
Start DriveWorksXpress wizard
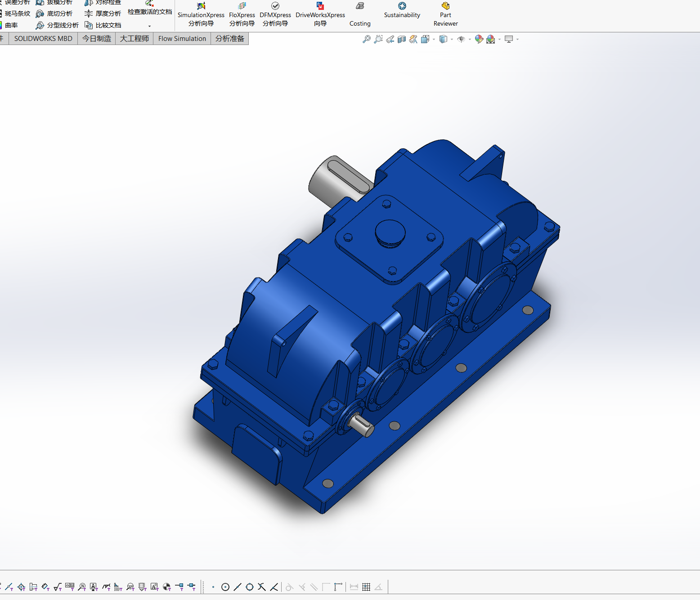(320, 14)
